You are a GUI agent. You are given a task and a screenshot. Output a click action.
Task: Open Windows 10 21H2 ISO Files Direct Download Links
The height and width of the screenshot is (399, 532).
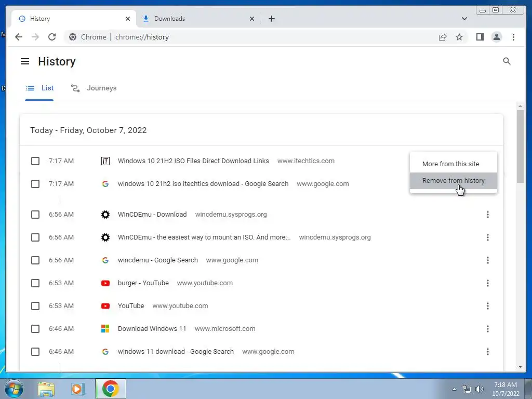pyautogui.click(x=193, y=161)
